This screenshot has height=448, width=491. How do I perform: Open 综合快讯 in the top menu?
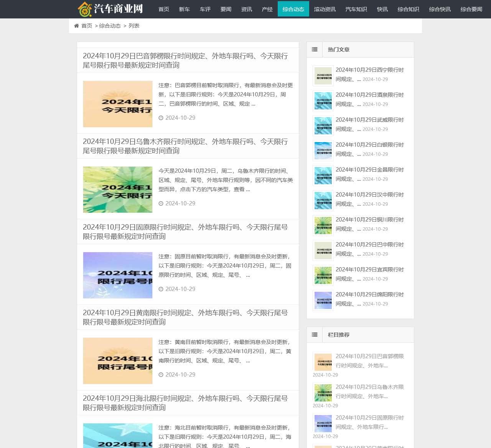point(440,9)
